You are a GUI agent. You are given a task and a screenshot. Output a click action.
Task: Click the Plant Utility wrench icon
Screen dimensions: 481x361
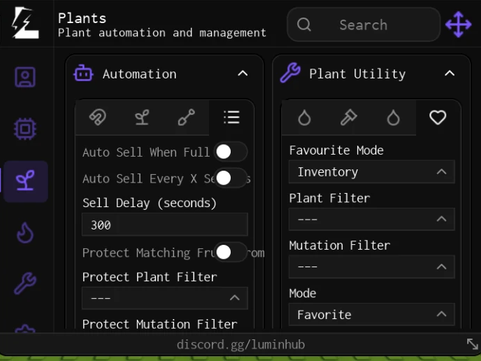tap(290, 73)
